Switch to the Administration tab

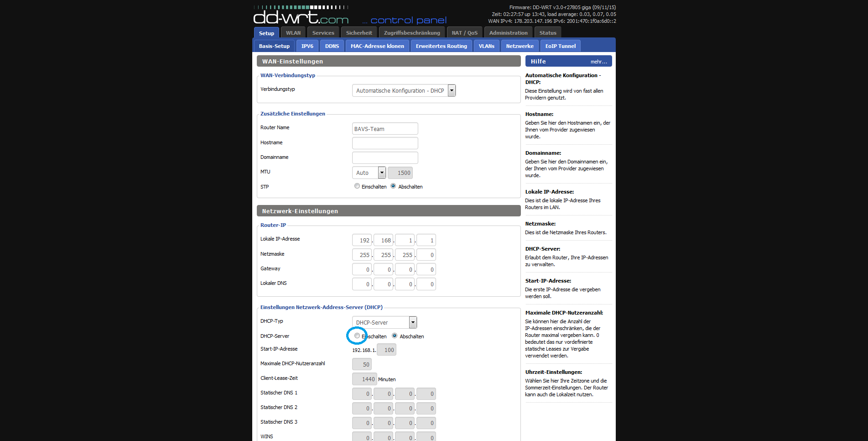508,33
